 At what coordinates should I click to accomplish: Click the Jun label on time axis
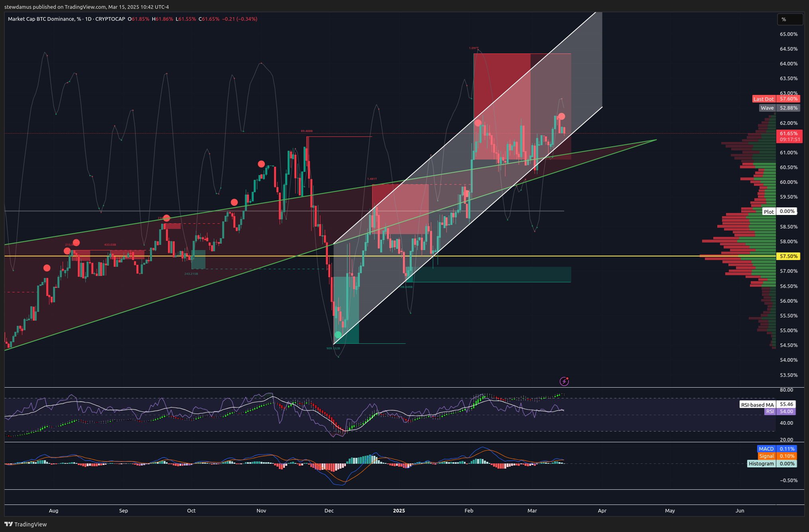(740, 510)
